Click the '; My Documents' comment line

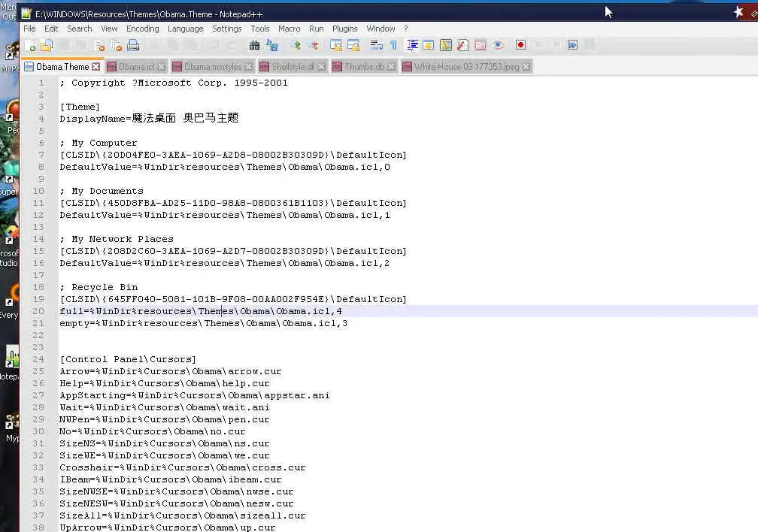pyautogui.click(x=102, y=191)
